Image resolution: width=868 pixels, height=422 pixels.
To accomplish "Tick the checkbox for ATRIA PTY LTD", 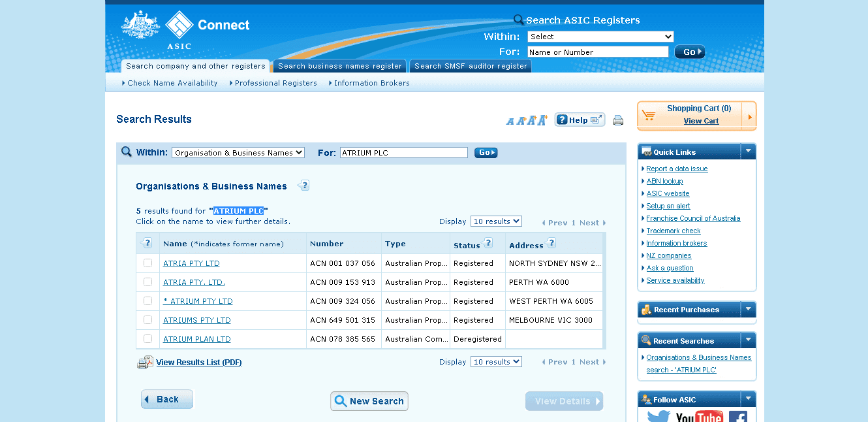I will (148, 263).
